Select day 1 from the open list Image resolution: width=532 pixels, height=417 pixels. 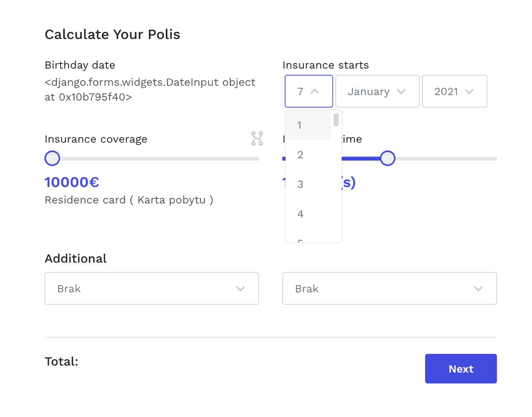308,125
